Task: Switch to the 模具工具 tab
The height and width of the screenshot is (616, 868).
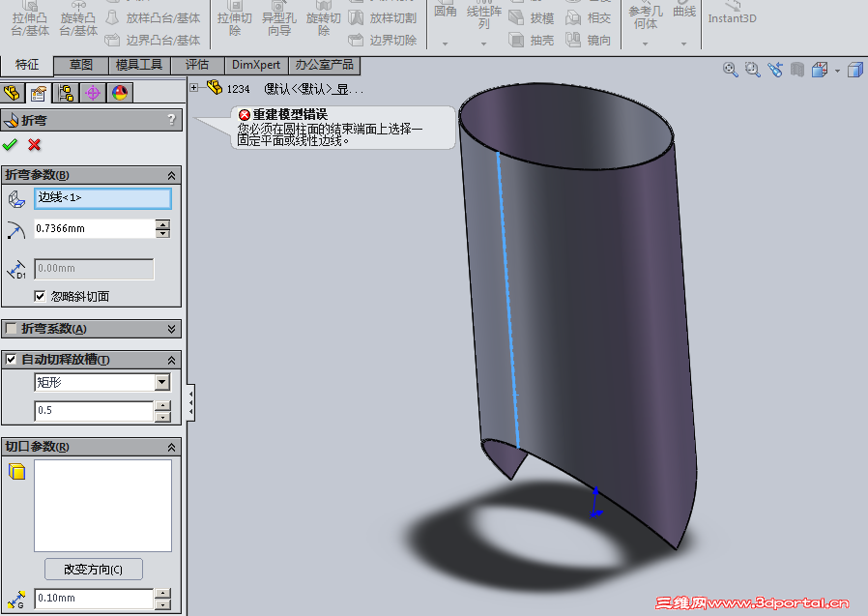Action: click(x=139, y=65)
